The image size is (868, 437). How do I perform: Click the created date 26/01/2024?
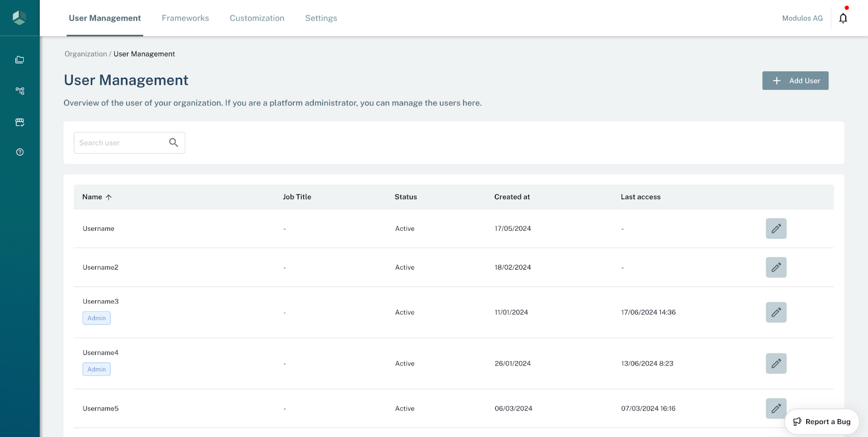[x=513, y=363]
